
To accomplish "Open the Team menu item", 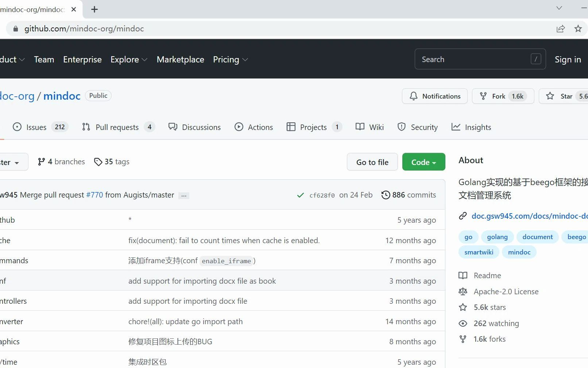I will coord(44,60).
